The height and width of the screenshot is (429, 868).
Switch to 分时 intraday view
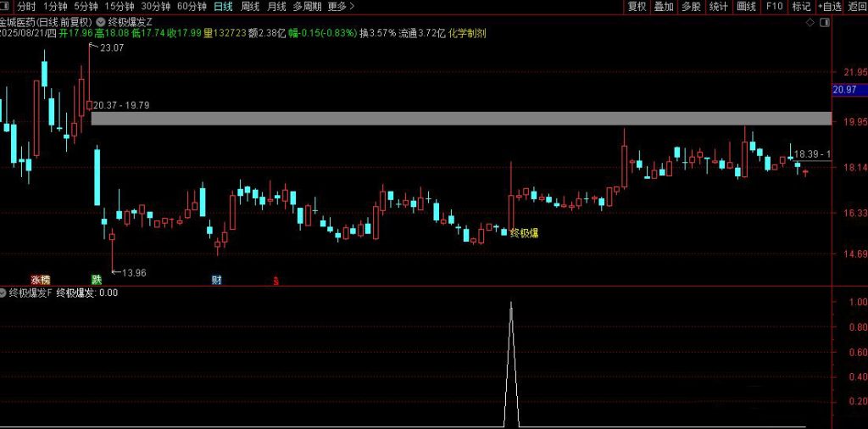pos(26,7)
